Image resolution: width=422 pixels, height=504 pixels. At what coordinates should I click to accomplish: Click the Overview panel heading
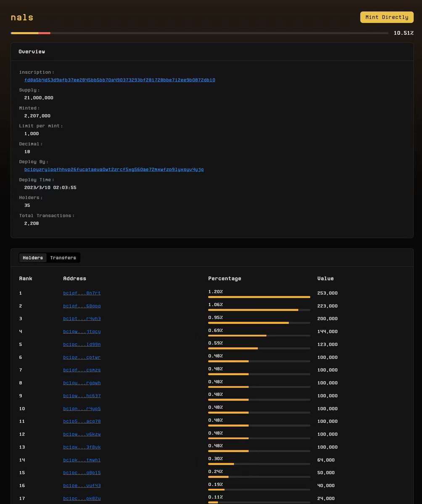click(x=32, y=51)
